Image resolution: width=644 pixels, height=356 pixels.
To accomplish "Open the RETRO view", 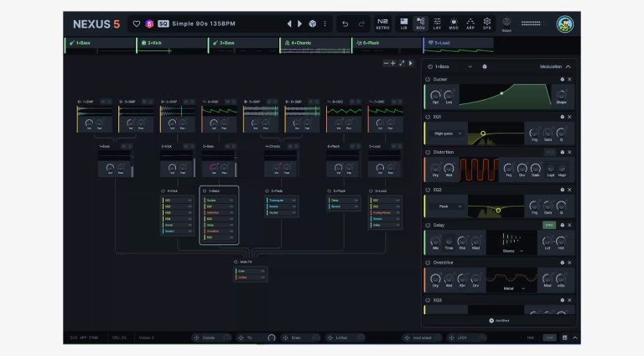I will click(382, 23).
